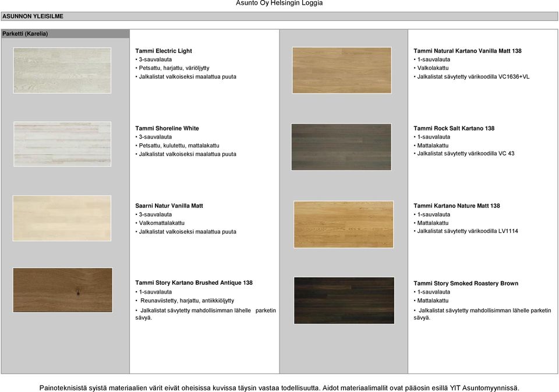Select skirting line with color code VC 43
The width and height of the screenshot is (559, 392).
[x=464, y=154]
